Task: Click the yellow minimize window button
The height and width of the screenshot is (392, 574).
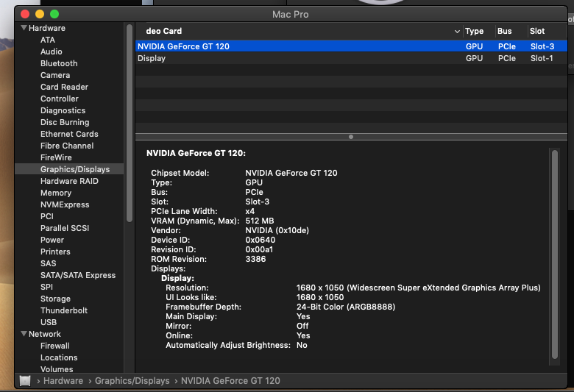Action: [x=40, y=14]
